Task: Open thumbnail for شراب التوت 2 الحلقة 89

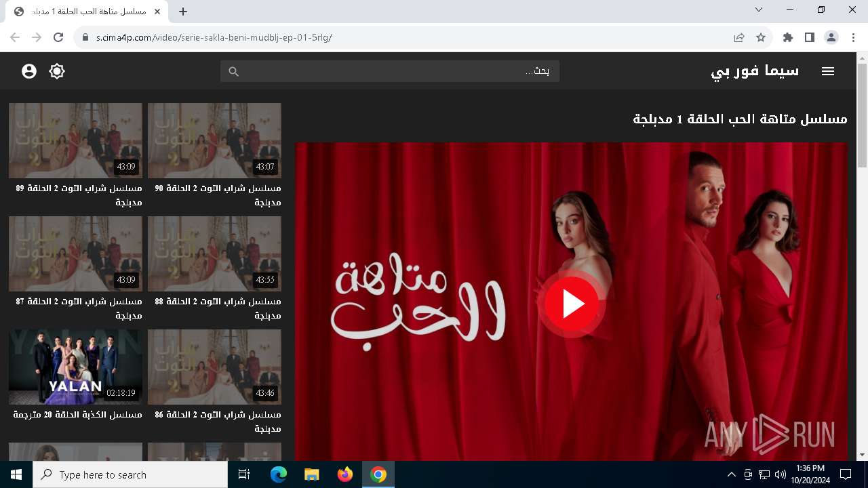Action: coord(75,140)
